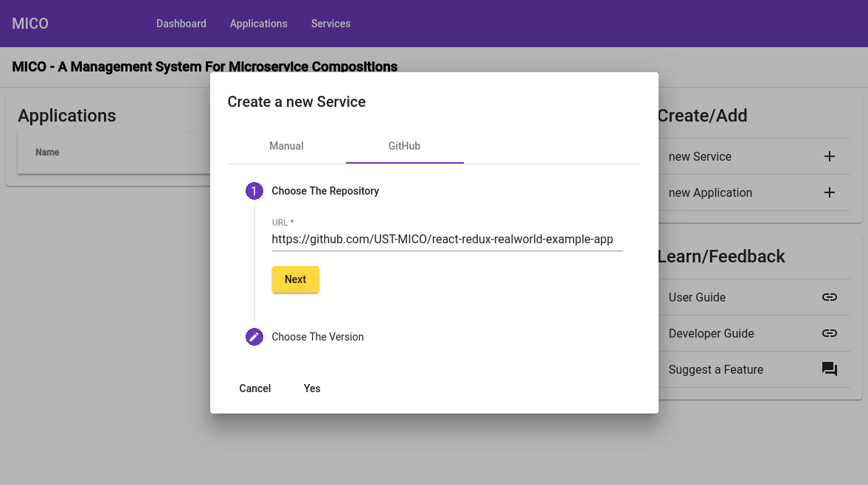This screenshot has width=868, height=485.
Task: Click the new Application list entry
Action: 710,192
